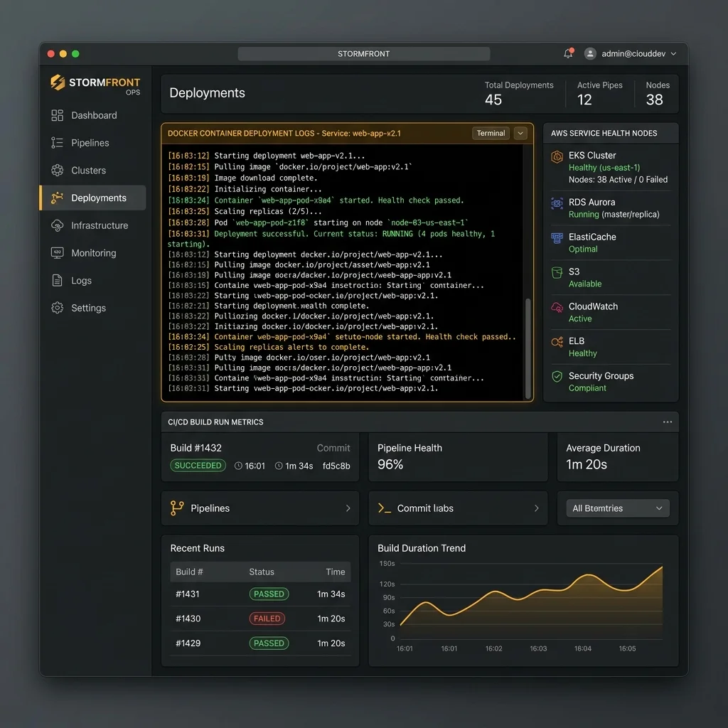Click the Monitoring screen icon

tap(57, 253)
